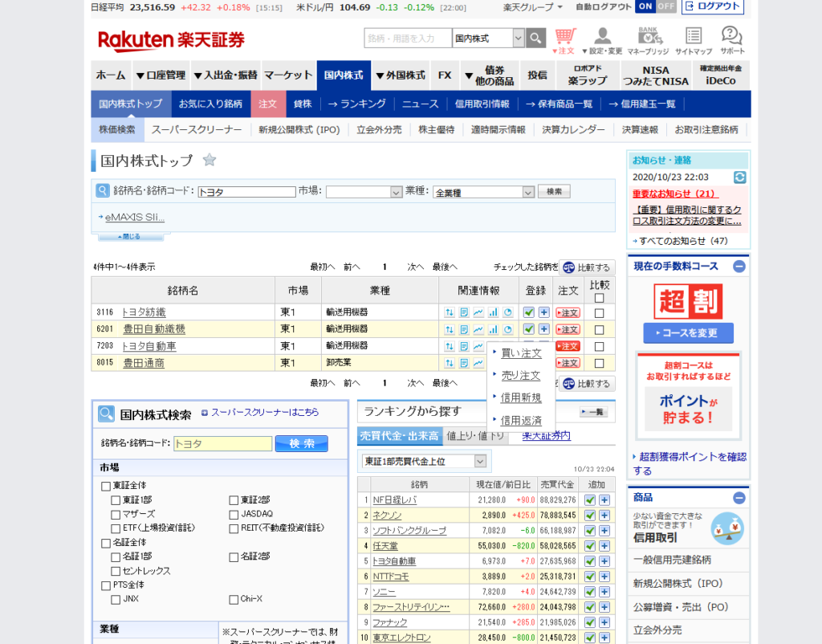The width and height of the screenshot is (822, 644).
Task: Click コースを変更 button
Action: 688,333
